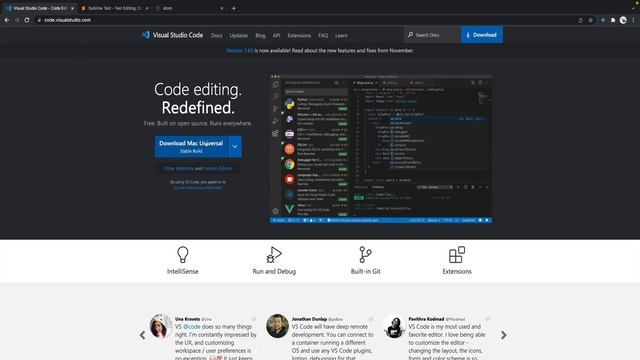Viewport: 640px width, 360px height.
Task: Click the Run and Debug label
Action: click(274, 271)
